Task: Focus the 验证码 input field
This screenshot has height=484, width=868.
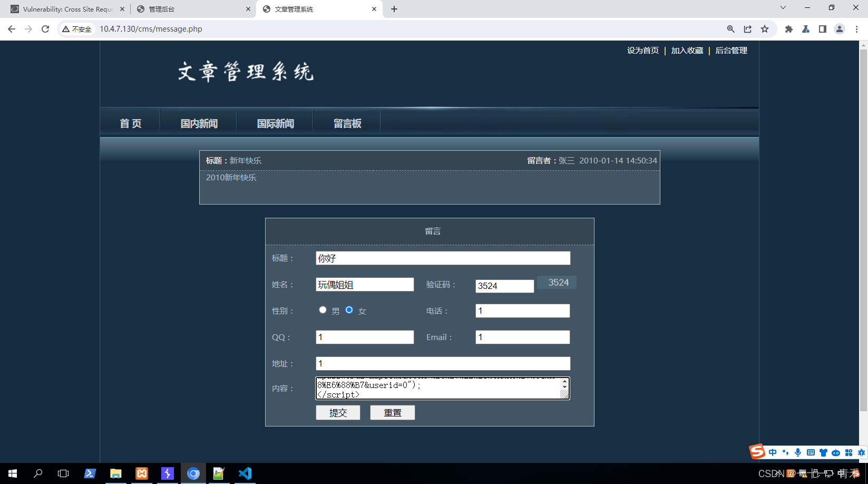Action: 505,286
